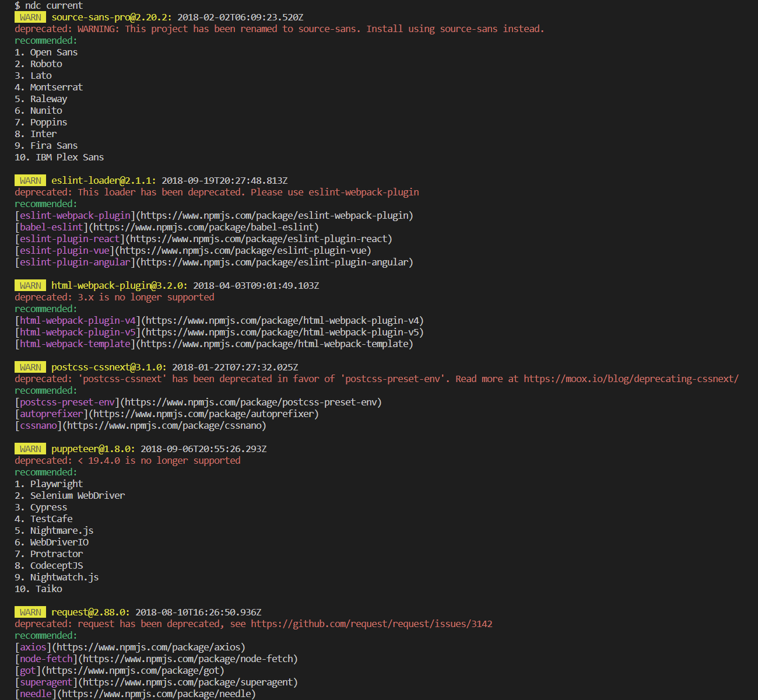Screen dimensions: 758x700
Task: Click html-webpack-plugin@3.2.0 package name
Action: click(120, 286)
